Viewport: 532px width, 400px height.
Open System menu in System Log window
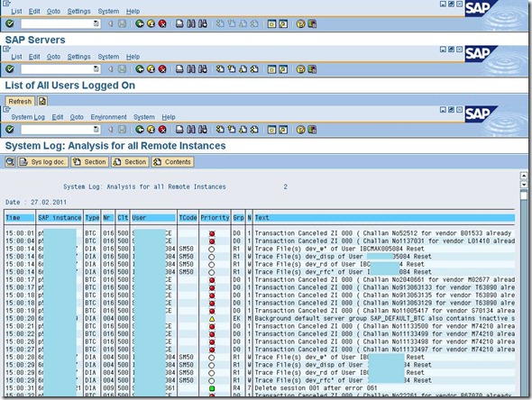click(144, 117)
